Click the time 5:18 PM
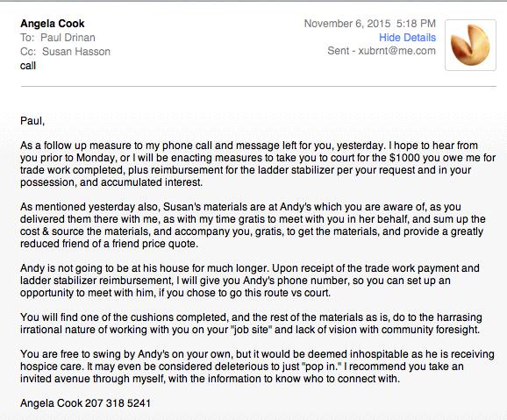This screenshot has height=420, width=507. (x=416, y=24)
